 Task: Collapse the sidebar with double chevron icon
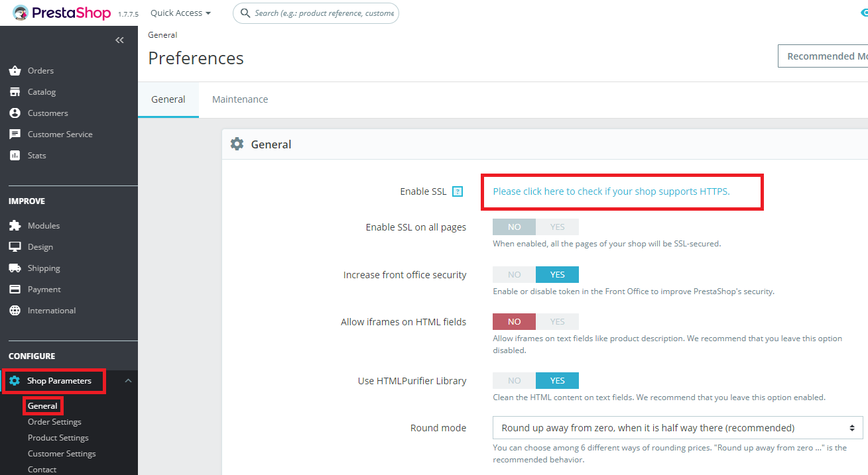119,40
